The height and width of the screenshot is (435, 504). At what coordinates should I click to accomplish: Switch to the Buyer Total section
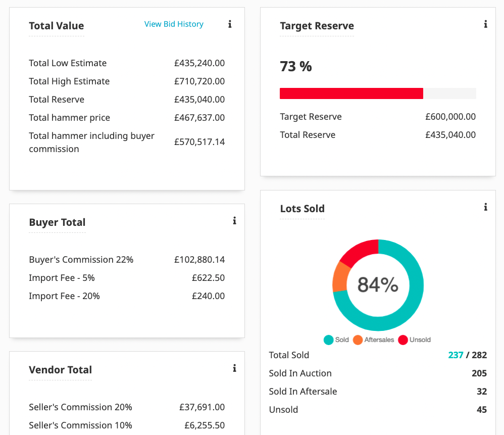(x=57, y=222)
